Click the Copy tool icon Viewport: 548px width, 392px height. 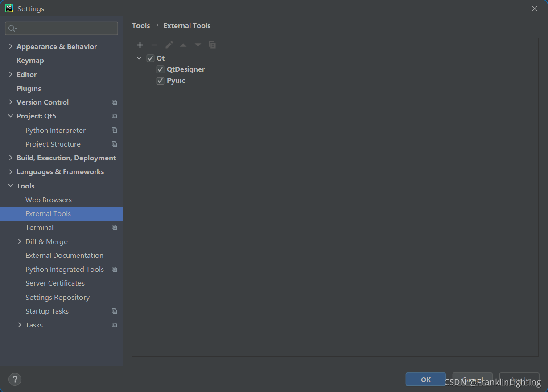(212, 45)
